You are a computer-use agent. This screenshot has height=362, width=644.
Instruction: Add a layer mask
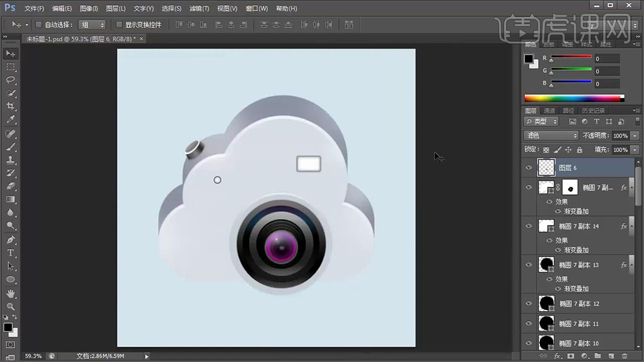pyautogui.click(x=570, y=356)
